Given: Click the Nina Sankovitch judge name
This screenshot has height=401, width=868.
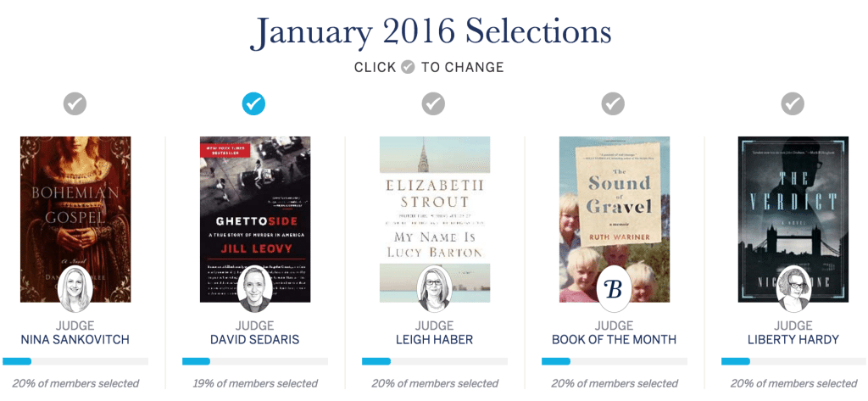Looking at the screenshot, I should tap(75, 339).
